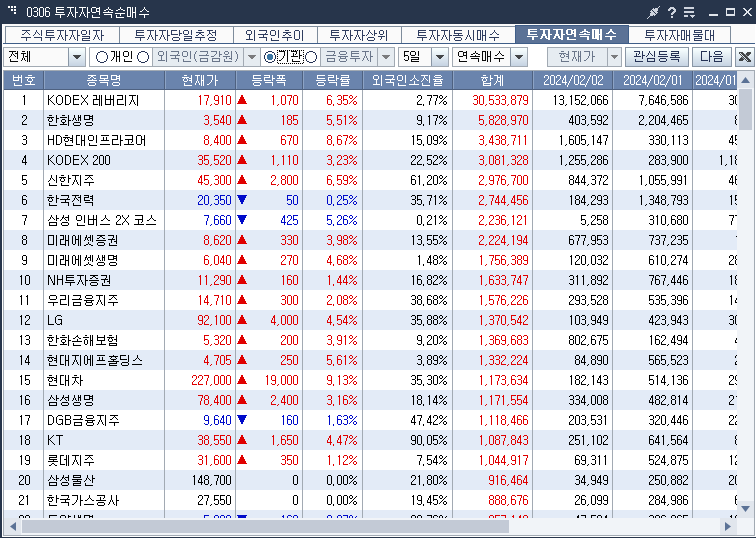Select the 개인 radio button
Image resolution: width=756 pixels, height=538 pixels.
[x=102, y=57]
